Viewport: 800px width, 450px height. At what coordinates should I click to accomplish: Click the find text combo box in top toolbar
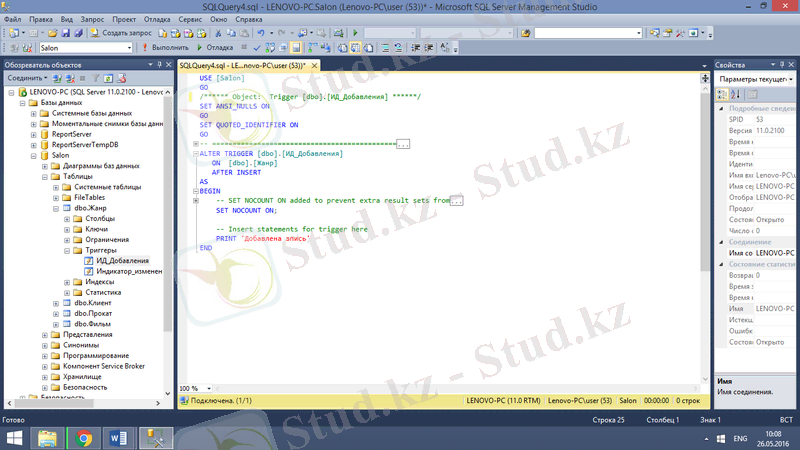point(587,33)
